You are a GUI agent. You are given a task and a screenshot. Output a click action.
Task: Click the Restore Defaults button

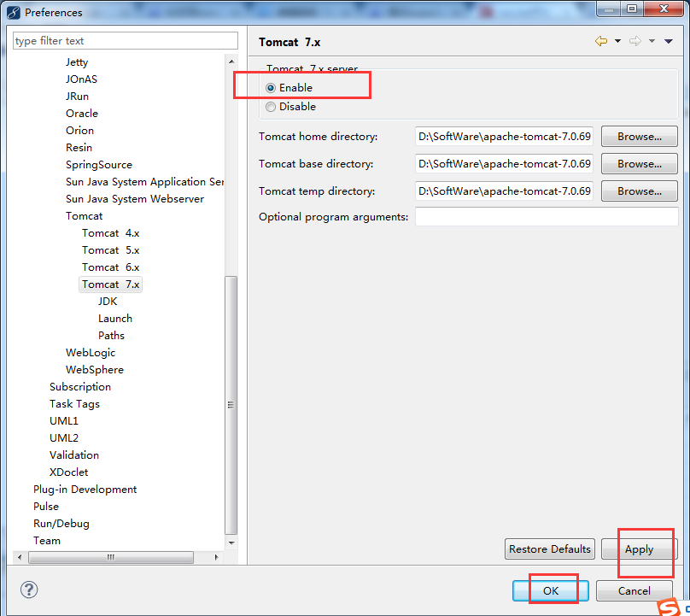(x=550, y=549)
